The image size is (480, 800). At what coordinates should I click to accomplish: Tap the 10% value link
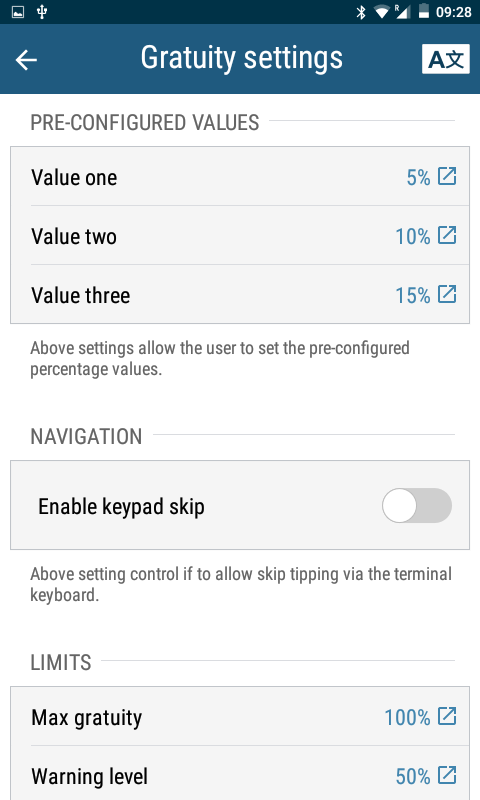coord(413,237)
